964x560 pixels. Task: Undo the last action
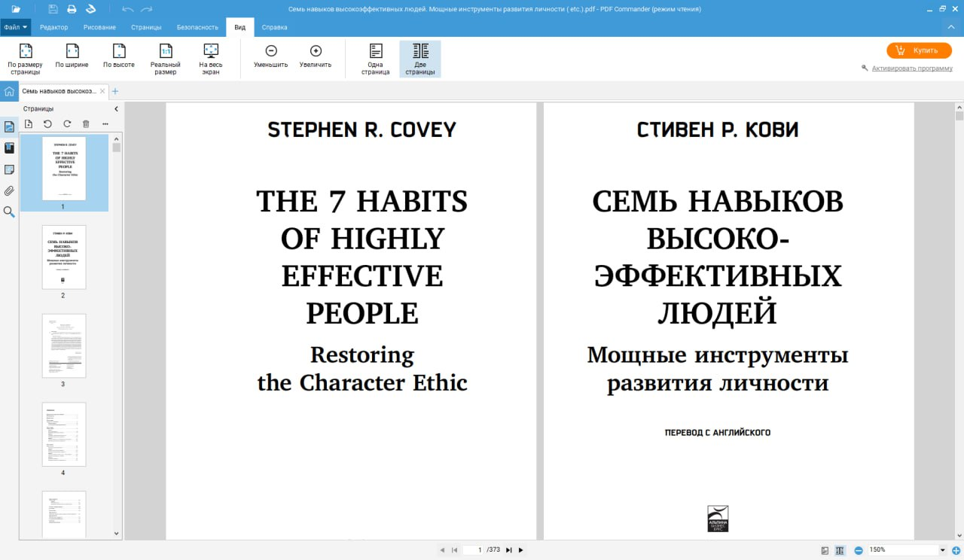(x=127, y=9)
